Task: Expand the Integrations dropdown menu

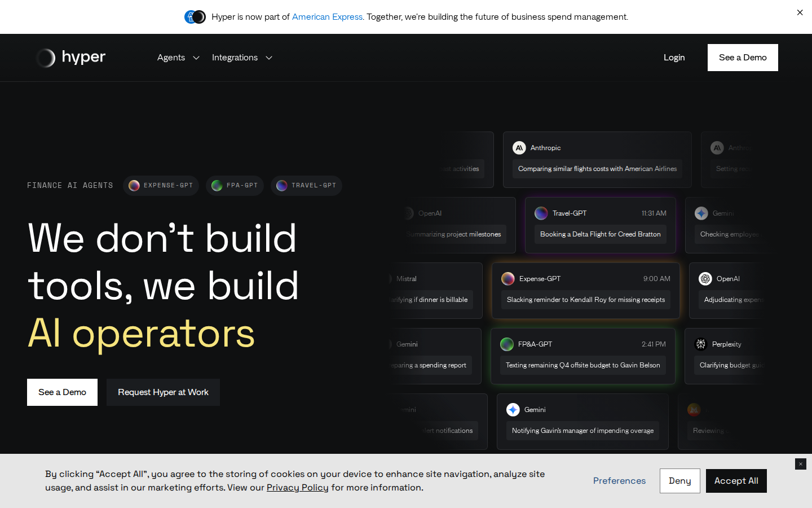Action: point(242,58)
